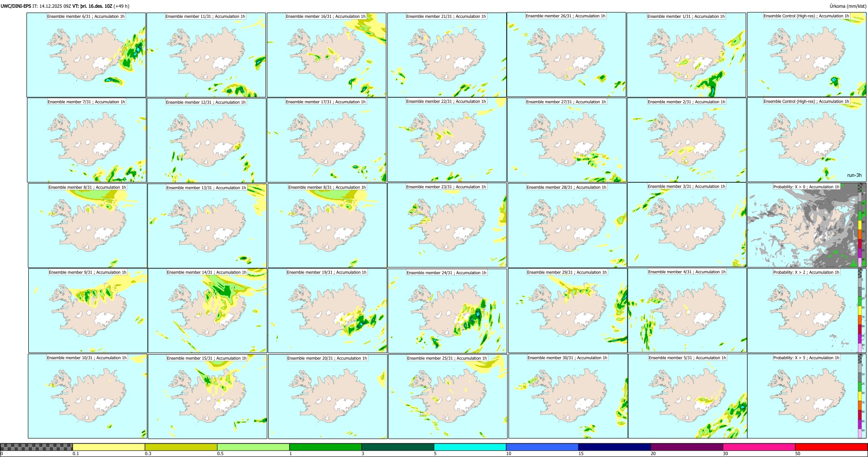Click the 'IT: 14.12.2025 09Z' initial time text
The height and width of the screenshot is (457, 868).
(52, 6)
